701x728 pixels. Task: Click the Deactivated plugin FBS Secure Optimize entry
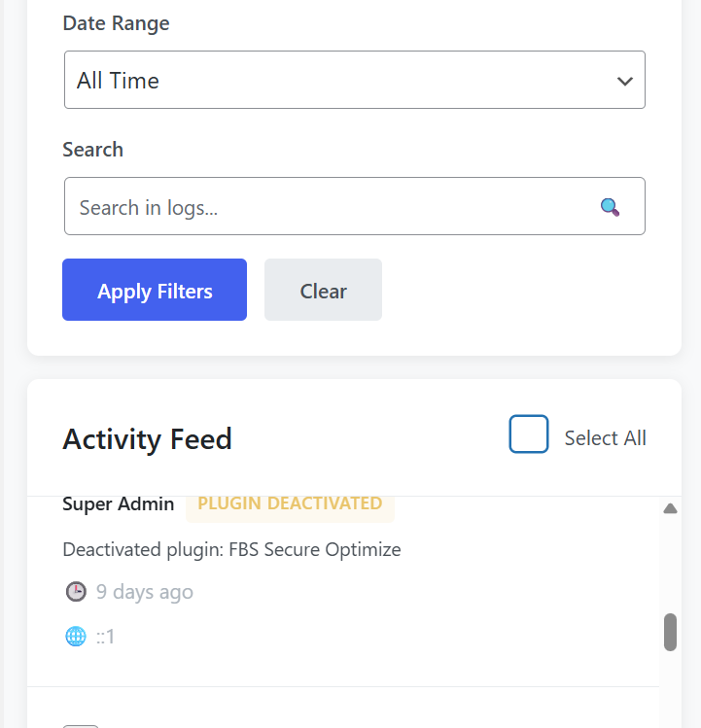coord(231,549)
